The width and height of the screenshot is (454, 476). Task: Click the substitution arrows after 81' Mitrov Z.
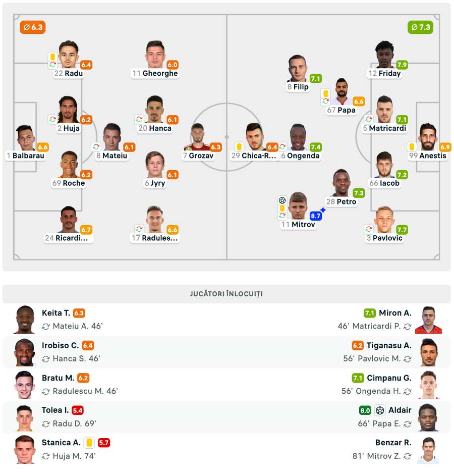[408, 456]
